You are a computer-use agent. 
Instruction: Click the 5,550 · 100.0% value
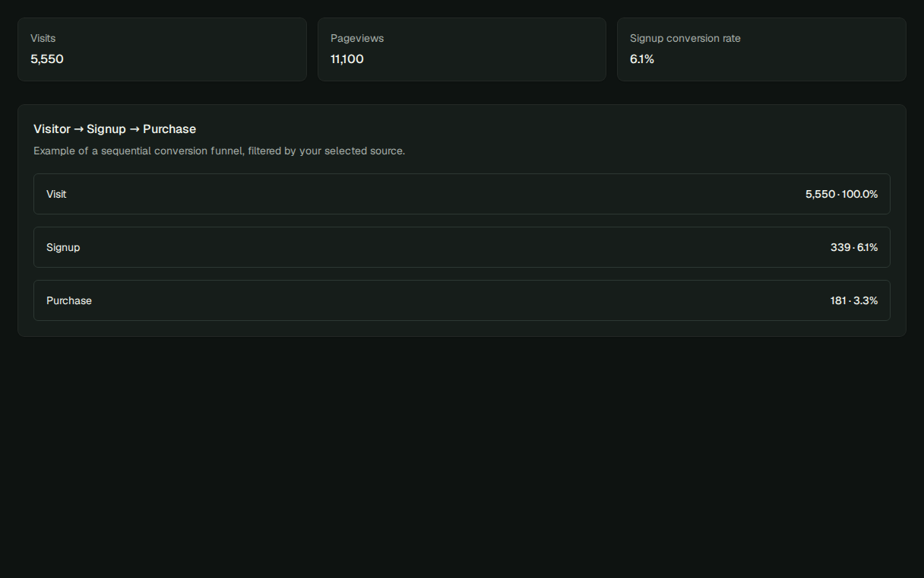(841, 194)
